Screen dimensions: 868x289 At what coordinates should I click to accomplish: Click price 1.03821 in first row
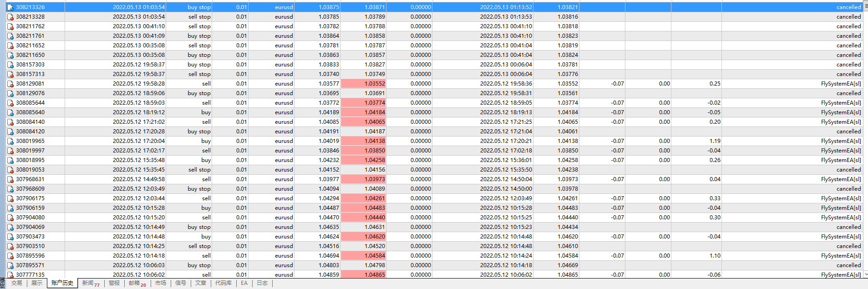pos(568,7)
